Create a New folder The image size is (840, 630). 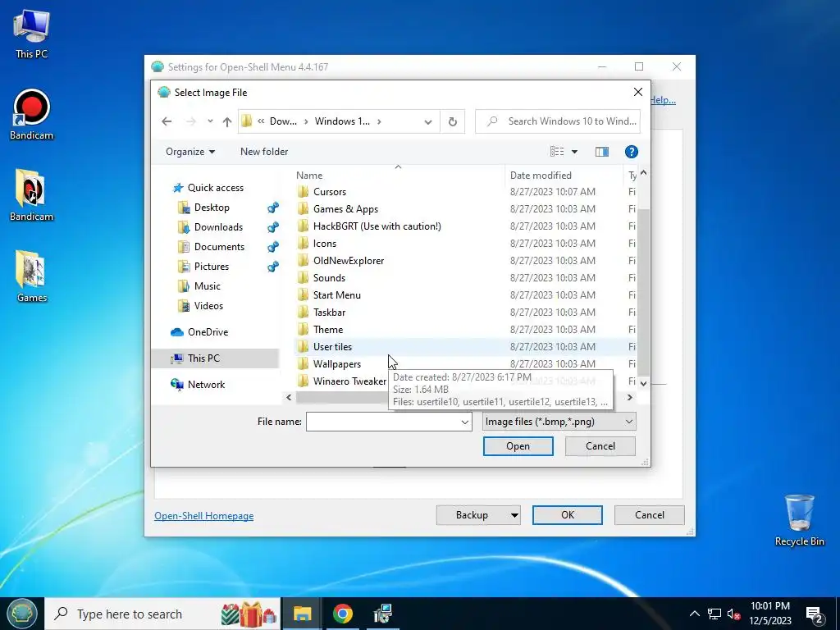pyautogui.click(x=264, y=152)
